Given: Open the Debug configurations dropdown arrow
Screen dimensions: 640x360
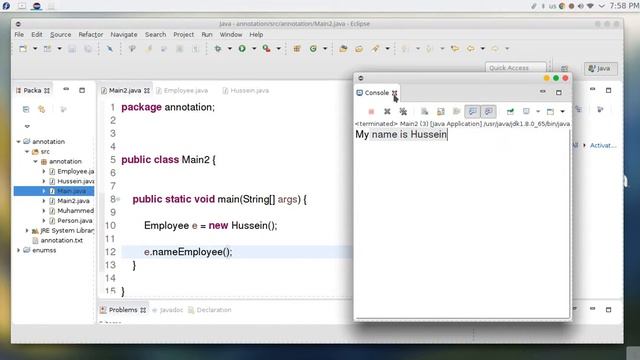Looking at the screenshot, I should point(230,49).
